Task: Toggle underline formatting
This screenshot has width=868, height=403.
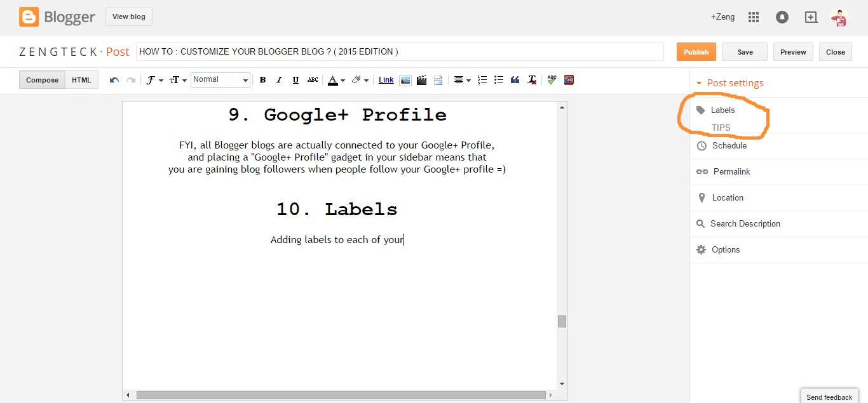Action: [295, 80]
